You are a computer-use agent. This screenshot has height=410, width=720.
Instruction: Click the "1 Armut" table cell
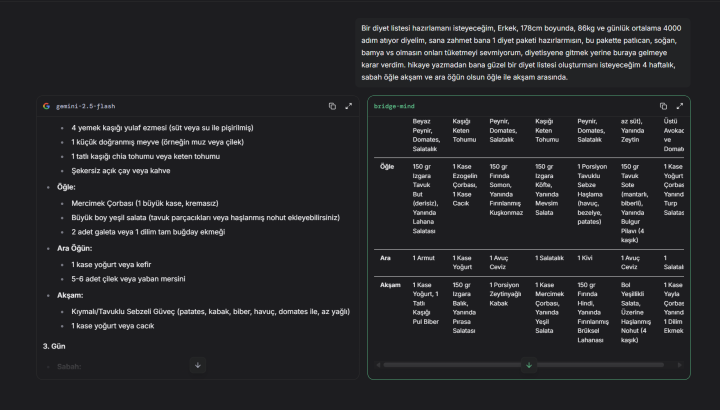[x=426, y=258]
